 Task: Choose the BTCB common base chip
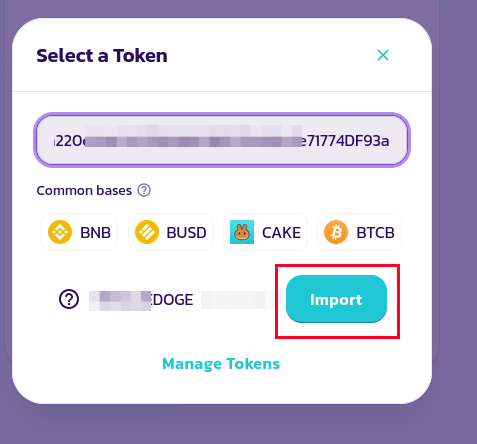click(x=359, y=232)
